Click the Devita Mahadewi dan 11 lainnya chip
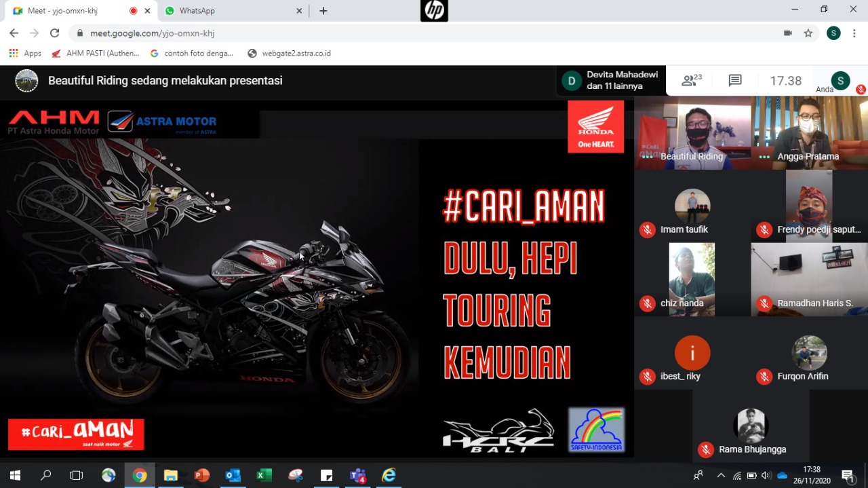Screen dimensions: 868x488 click(611, 81)
